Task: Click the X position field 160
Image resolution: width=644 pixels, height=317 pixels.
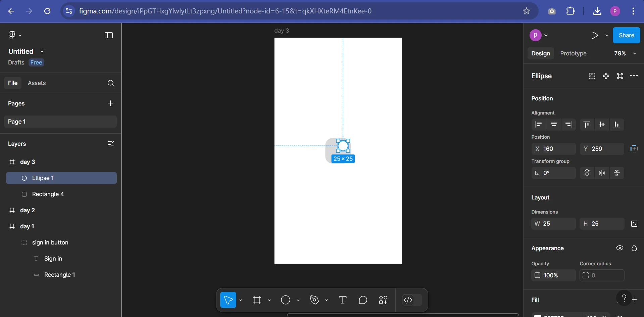Action: pyautogui.click(x=554, y=149)
